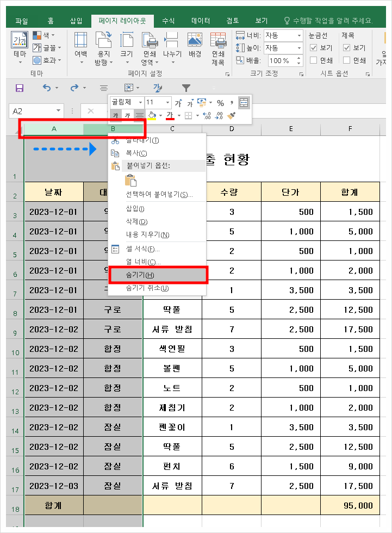Click the comma style icon
392x533 pixels.
click(x=232, y=103)
